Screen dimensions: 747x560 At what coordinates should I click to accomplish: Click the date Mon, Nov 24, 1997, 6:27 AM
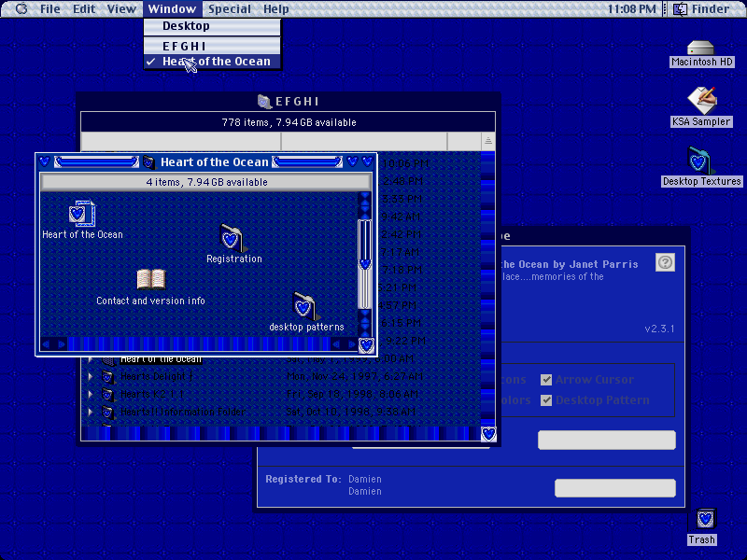point(355,376)
